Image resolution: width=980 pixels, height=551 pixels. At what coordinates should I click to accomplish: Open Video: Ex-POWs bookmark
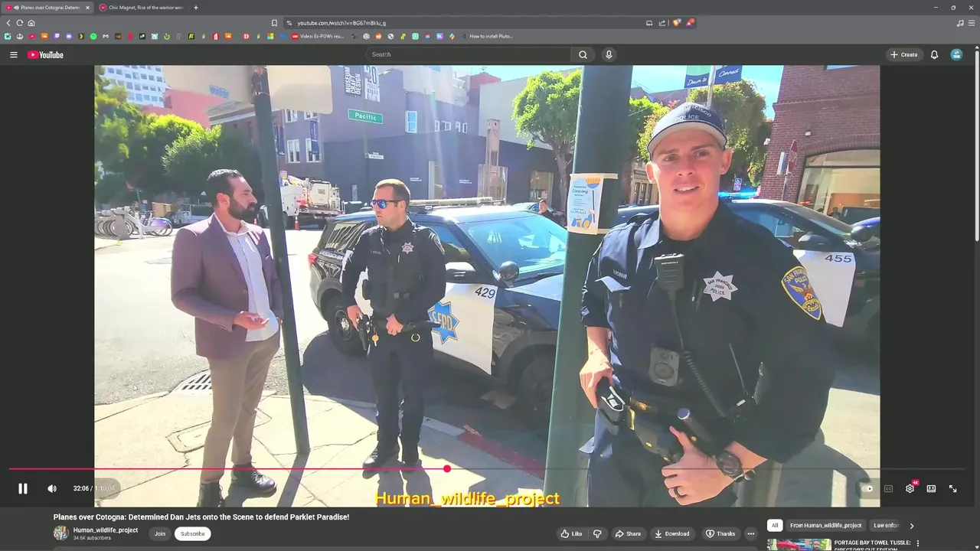(318, 36)
